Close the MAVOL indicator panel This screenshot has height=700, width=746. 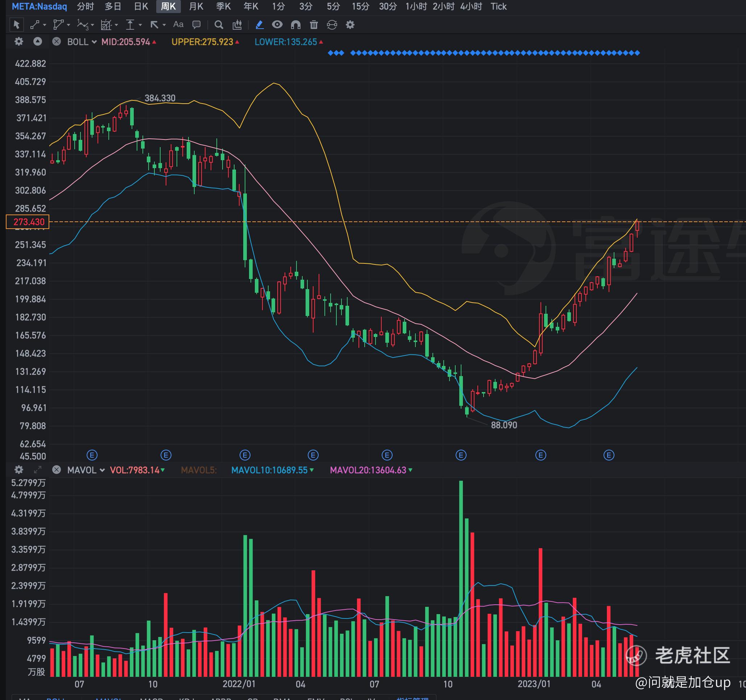pos(56,470)
